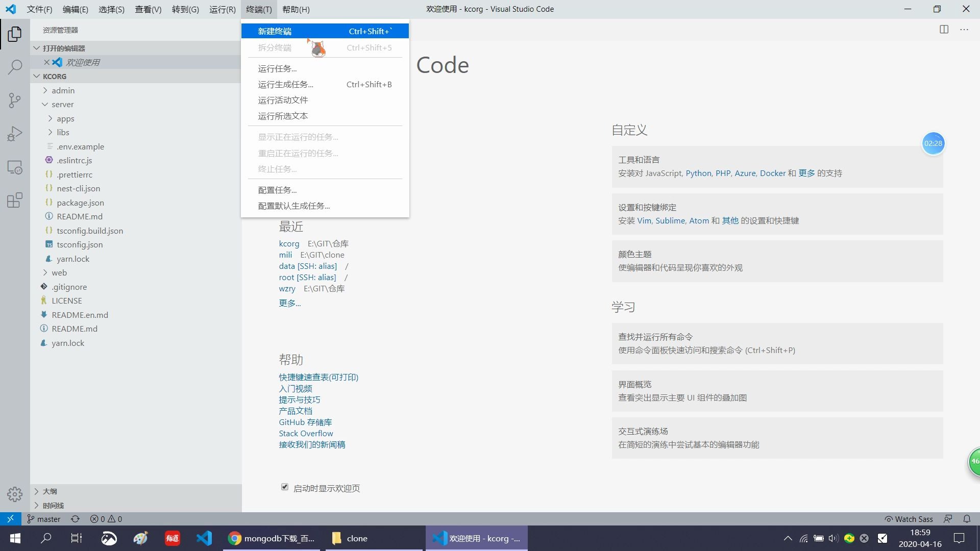Open the Remote Explorer view
This screenshot has height=551, width=980.
pos(15,167)
